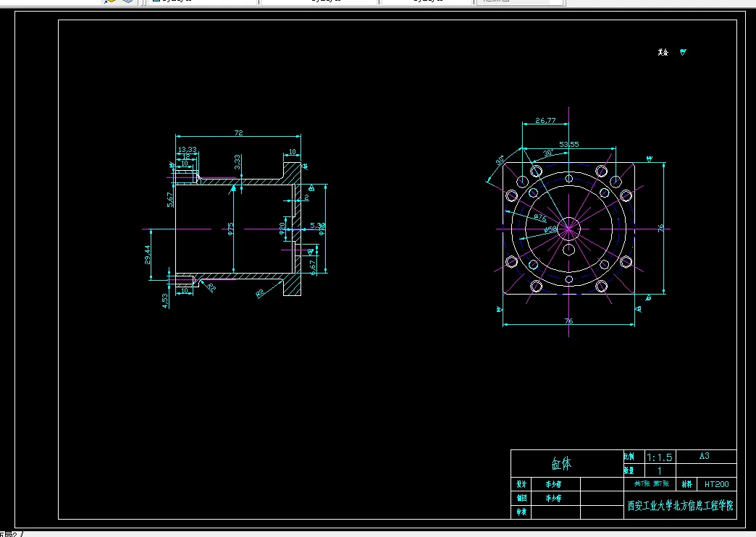
Task: Pick the 5,67 dimension on left side
Action: [169, 200]
